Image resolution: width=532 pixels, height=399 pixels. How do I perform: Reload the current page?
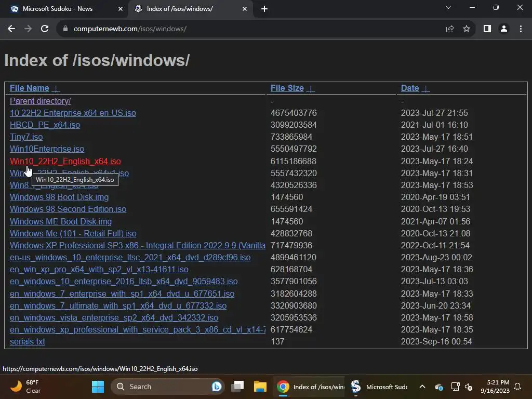pos(45,29)
